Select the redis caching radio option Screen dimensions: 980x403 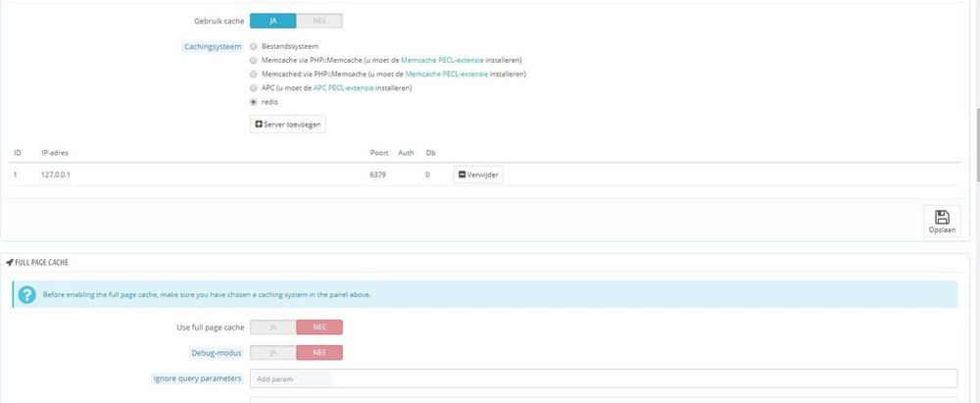click(254, 101)
